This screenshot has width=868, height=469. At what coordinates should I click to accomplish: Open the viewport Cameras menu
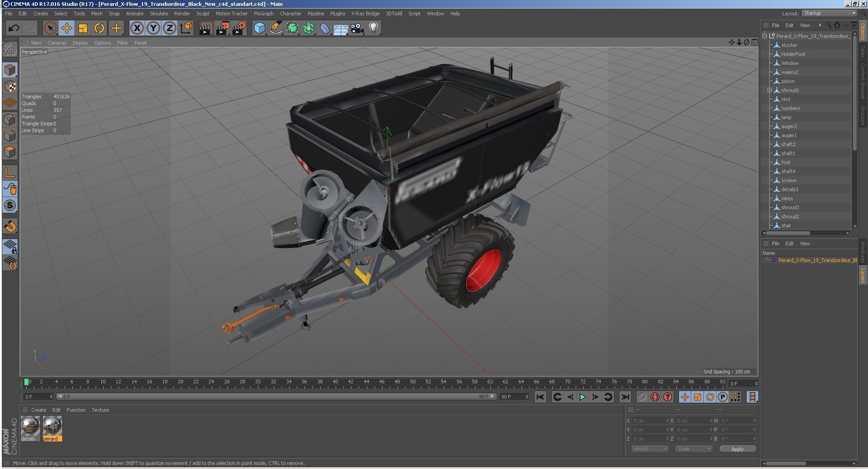57,43
